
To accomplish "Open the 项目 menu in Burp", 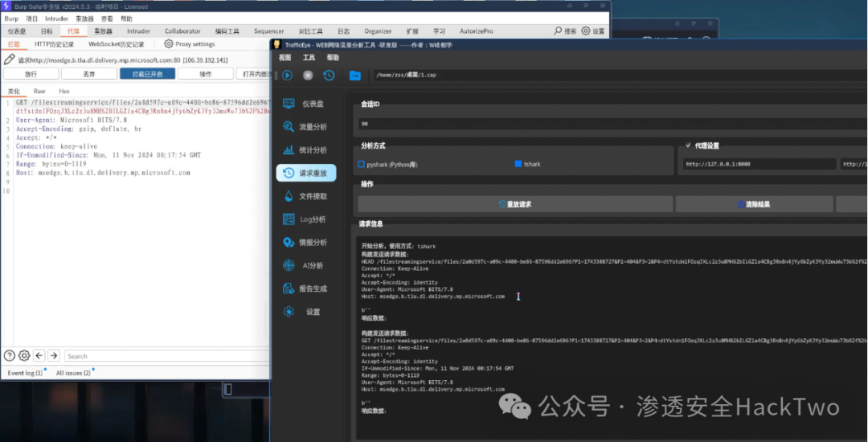I will click(x=31, y=18).
